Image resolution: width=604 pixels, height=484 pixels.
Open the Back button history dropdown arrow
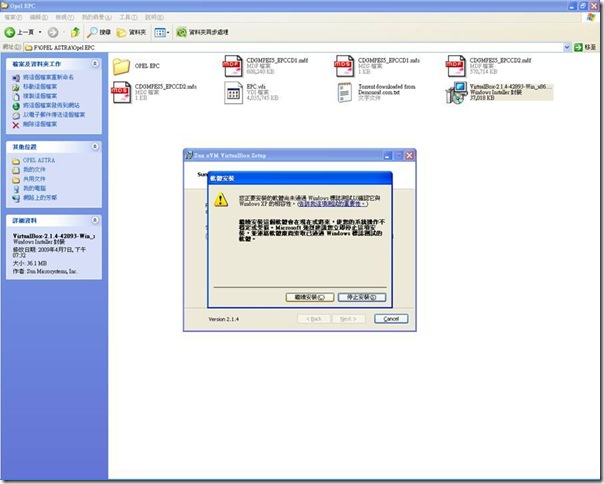click(40, 32)
